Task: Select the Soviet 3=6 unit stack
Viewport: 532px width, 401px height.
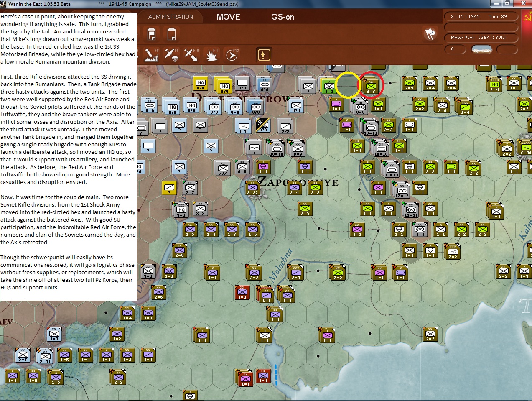Action: 441,105
